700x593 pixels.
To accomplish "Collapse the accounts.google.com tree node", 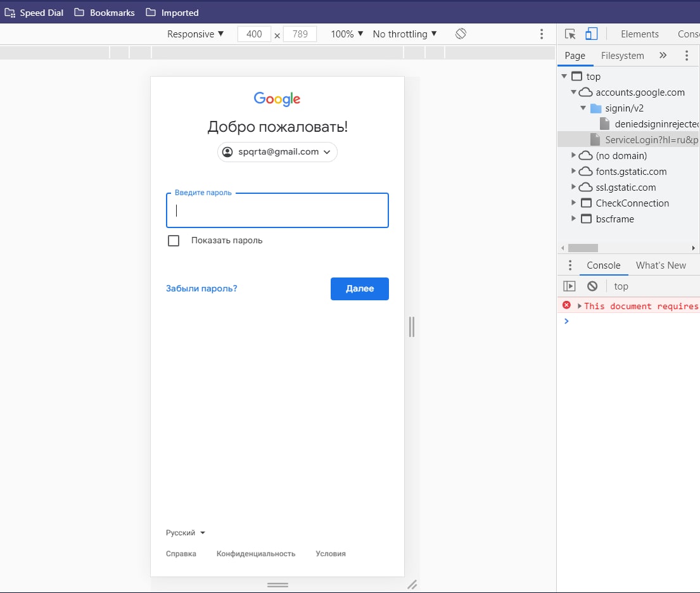I will coord(574,92).
